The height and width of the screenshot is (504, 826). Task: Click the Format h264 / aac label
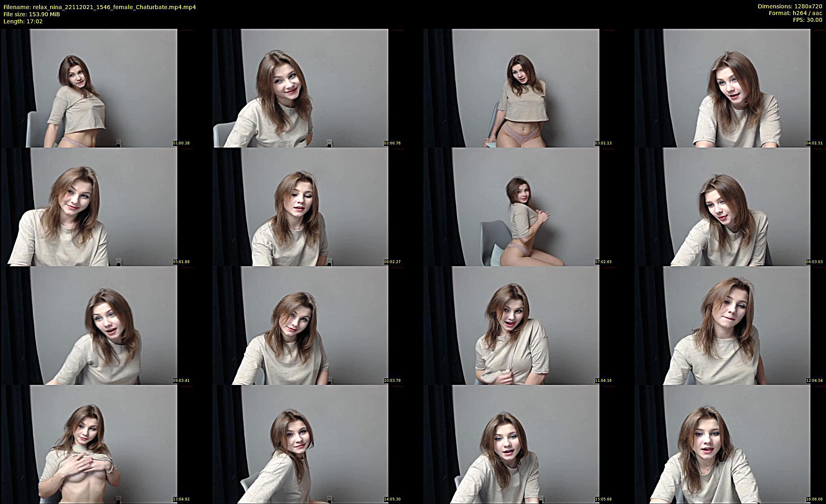(x=795, y=13)
